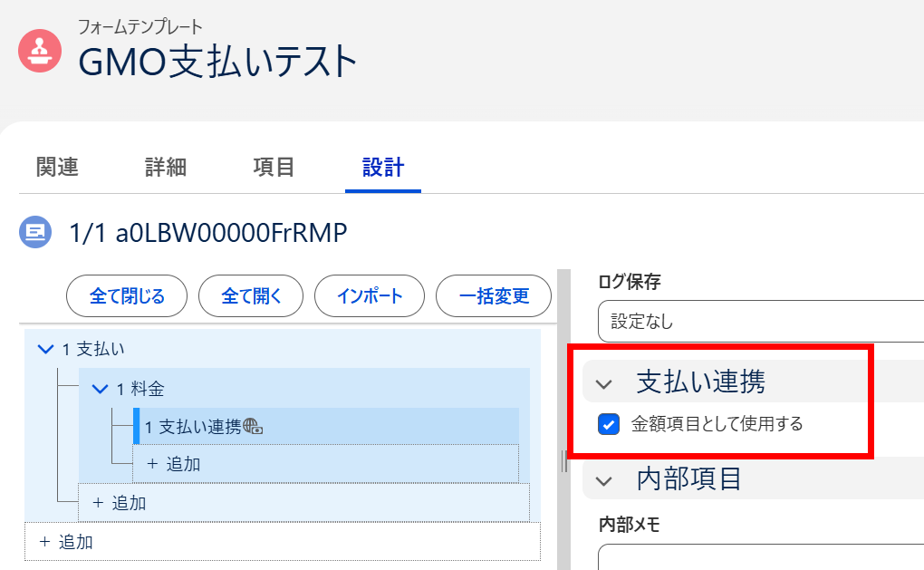924x570 pixels.
Task: Select the 1 支払い連携 tree item
Action: click(326, 426)
